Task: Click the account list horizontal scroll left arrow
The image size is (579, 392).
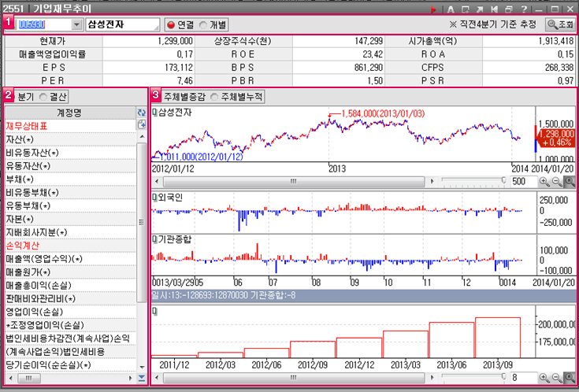Action: click(x=10, y=379)
